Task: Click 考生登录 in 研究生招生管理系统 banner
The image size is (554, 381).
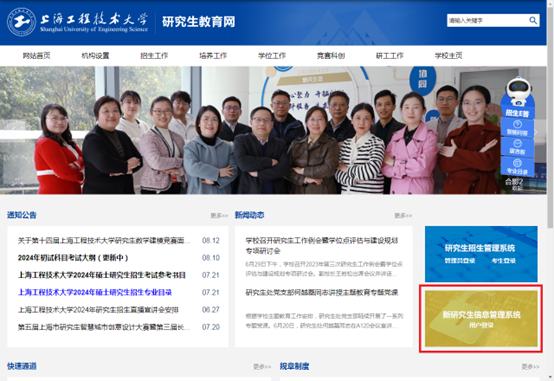Action: (x=503, y=261)
